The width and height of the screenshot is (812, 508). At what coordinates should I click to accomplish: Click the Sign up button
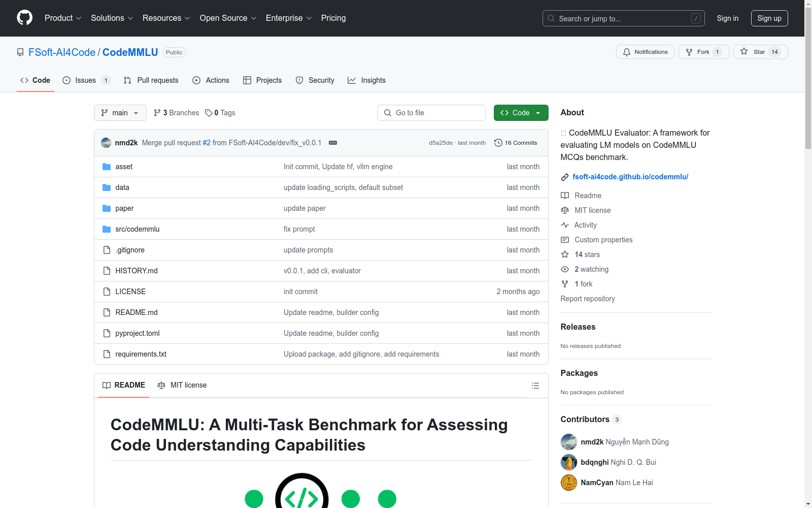coord(769,18)
